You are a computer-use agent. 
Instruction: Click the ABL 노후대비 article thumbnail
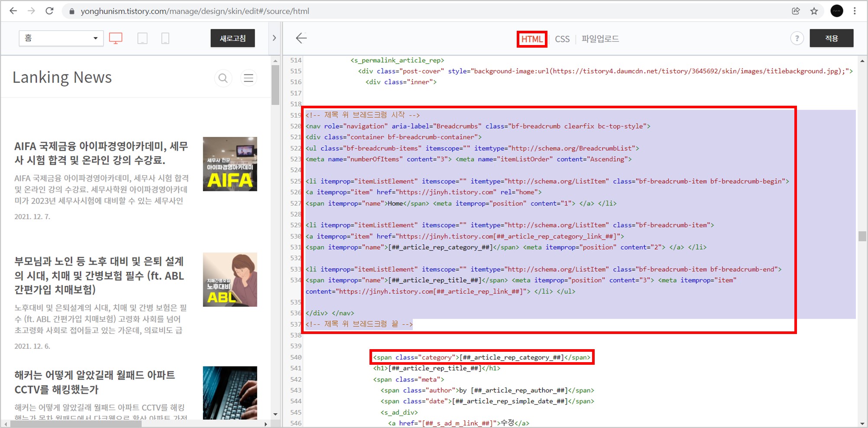click(230, 279)
